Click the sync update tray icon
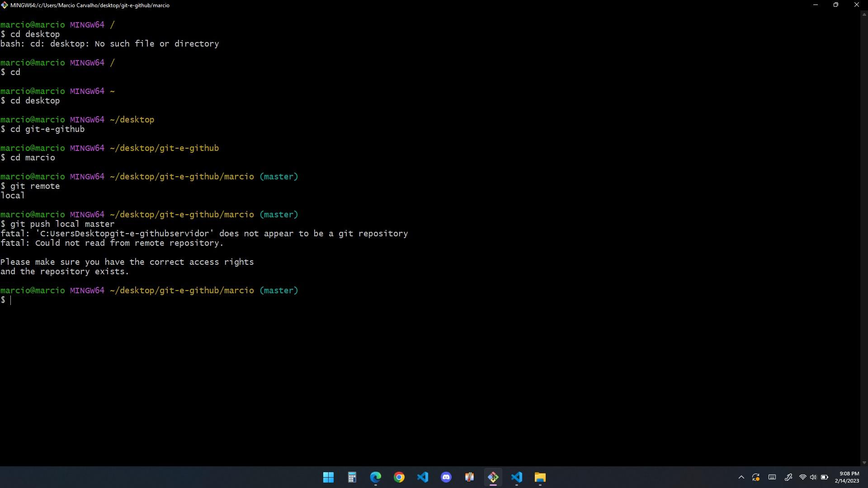Image resolution: width=868 pixels, height=488 pixels. (756, 477)
